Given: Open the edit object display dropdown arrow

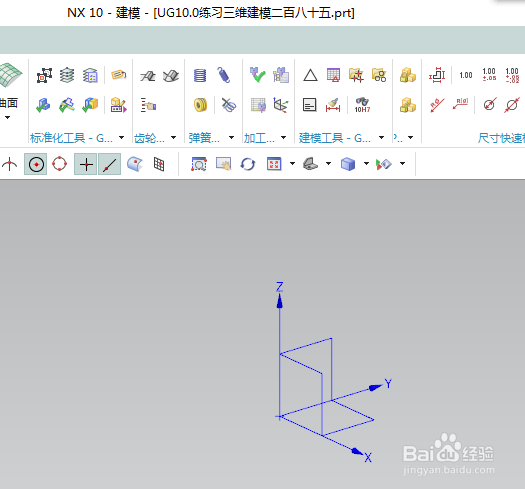Looking at the screenshot, I should [x=402, y=163].
